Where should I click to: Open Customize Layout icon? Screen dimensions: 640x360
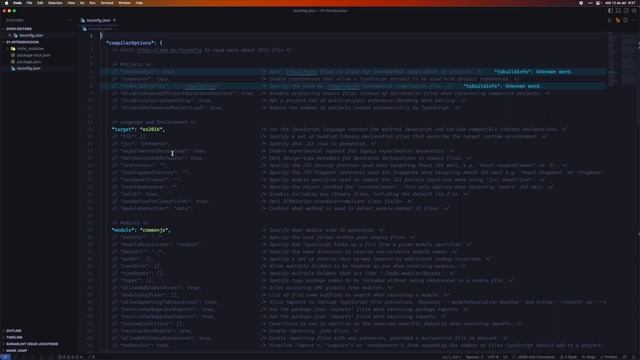click(633, 11)
